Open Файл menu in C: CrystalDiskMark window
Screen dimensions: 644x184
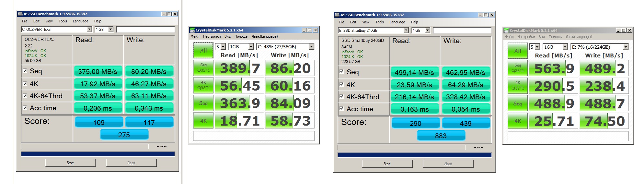point(195,36)
